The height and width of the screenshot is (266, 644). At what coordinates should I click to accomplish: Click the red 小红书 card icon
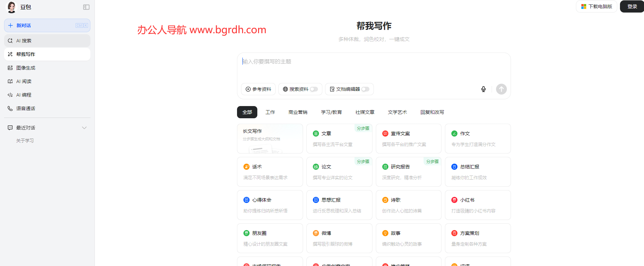click(454, 200)
